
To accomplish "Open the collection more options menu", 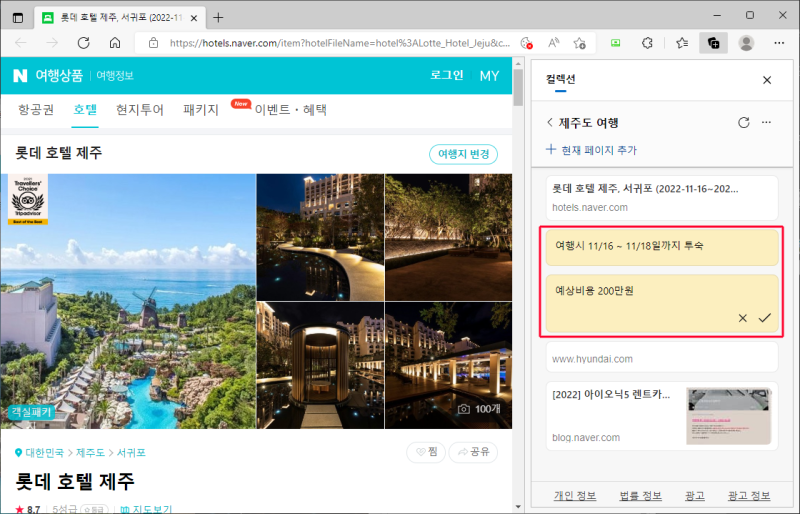I will [x=766, y=123].
